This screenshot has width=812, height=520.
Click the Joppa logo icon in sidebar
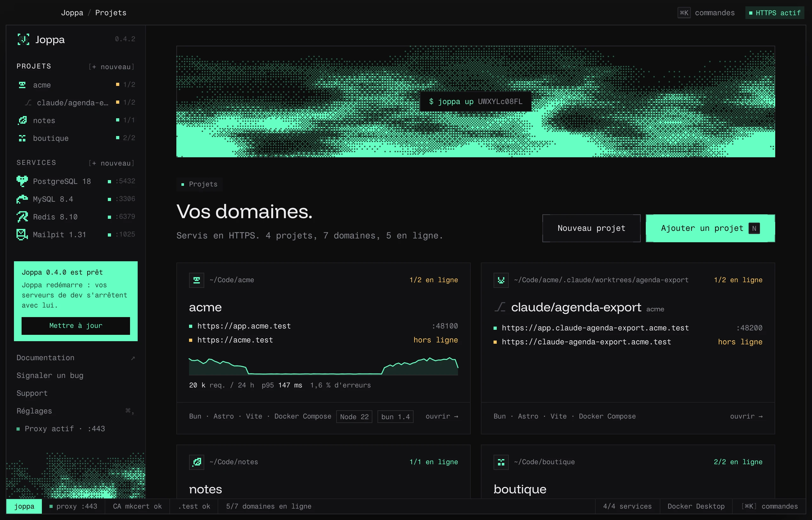click(23, 40)
